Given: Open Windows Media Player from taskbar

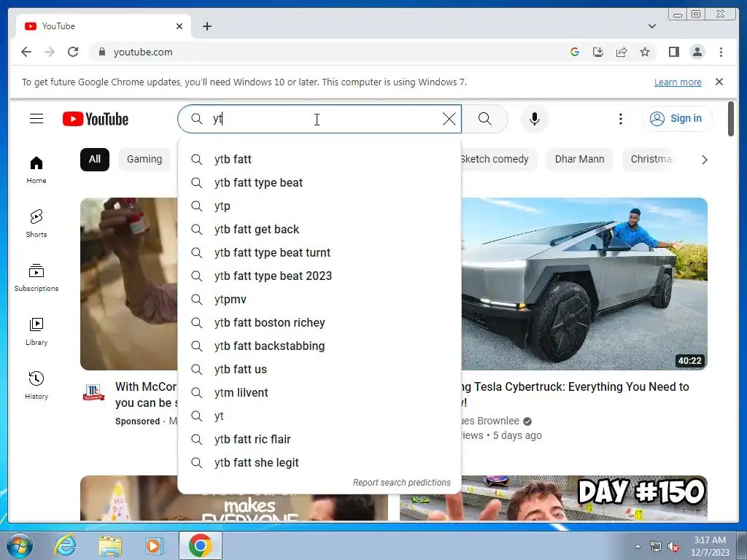Looking at the screenshot, I should click(154, 546).
